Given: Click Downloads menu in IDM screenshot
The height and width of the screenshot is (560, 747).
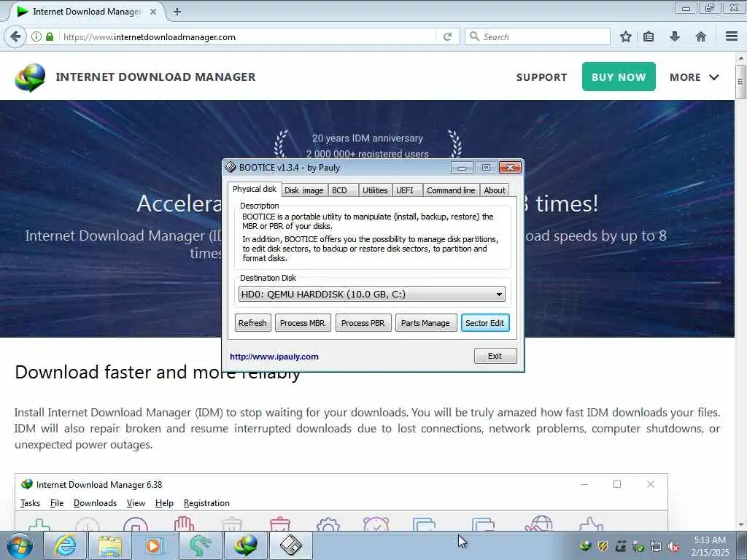Looking at the screenshot, I should (95, 503).
